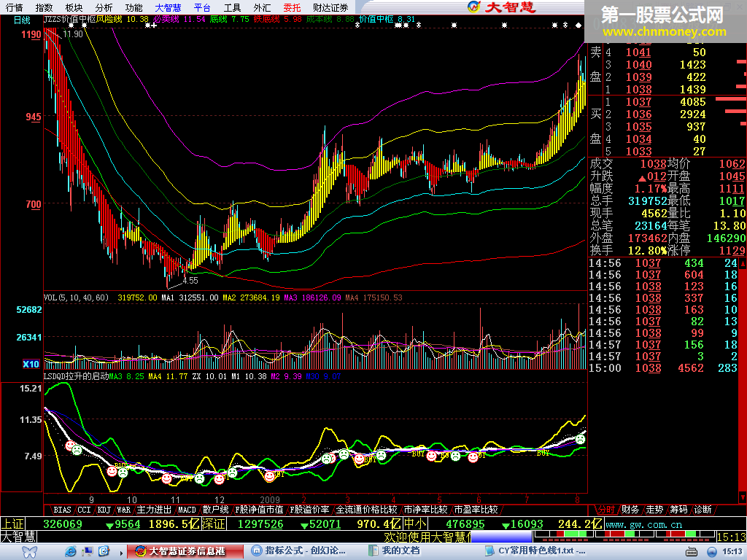Viewport: 747px width, 560px height.
Task: Click the smiley marker at chart's right end
Action: [580, 439]
